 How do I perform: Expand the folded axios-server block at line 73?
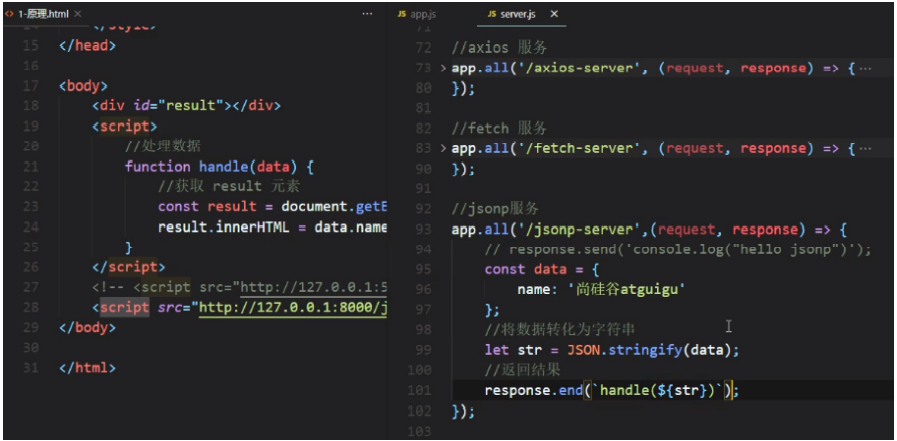tap(444, 68)
